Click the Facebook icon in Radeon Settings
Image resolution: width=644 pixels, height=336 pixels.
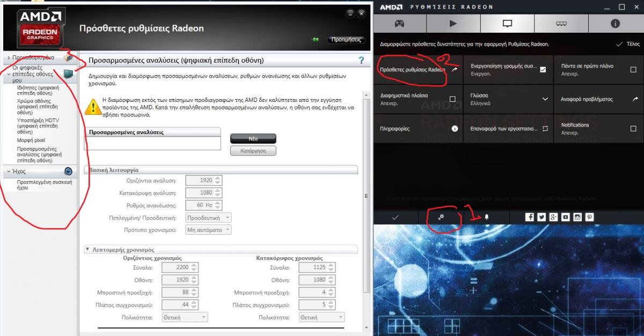point(529,217)
